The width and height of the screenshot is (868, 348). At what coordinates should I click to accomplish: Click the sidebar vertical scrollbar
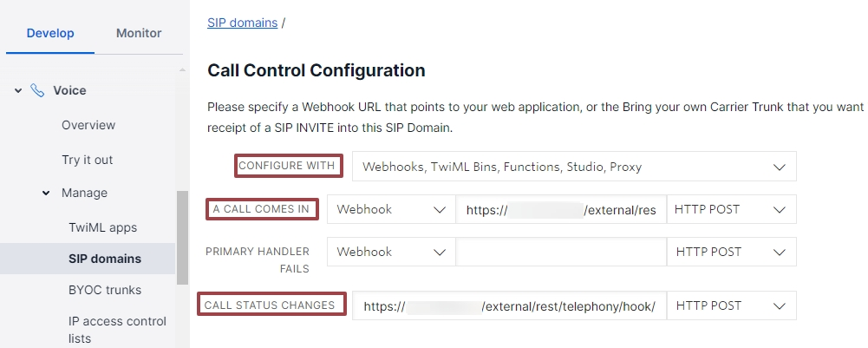coord(182,237)
